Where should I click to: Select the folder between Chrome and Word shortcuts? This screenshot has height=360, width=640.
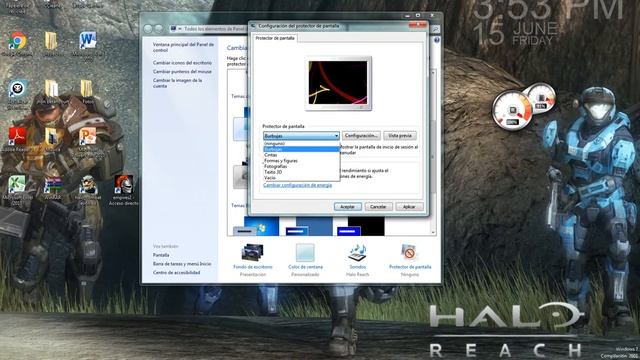click(51, 41)
